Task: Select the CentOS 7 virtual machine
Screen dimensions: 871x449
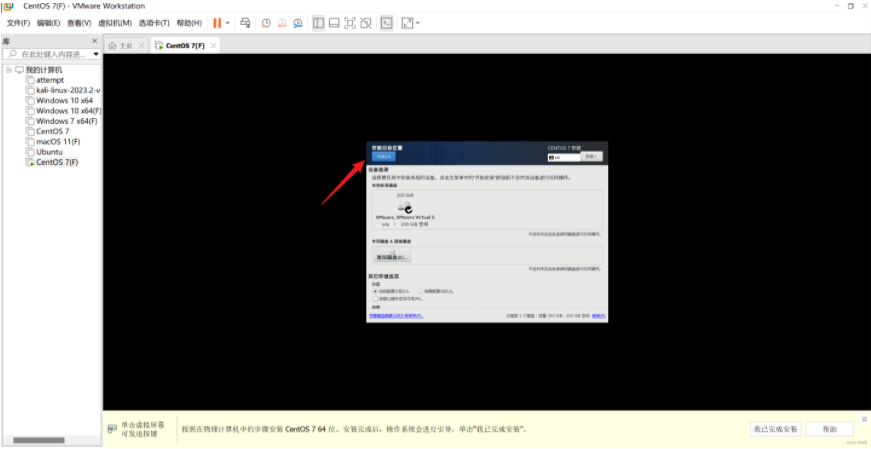Action: 53,131
